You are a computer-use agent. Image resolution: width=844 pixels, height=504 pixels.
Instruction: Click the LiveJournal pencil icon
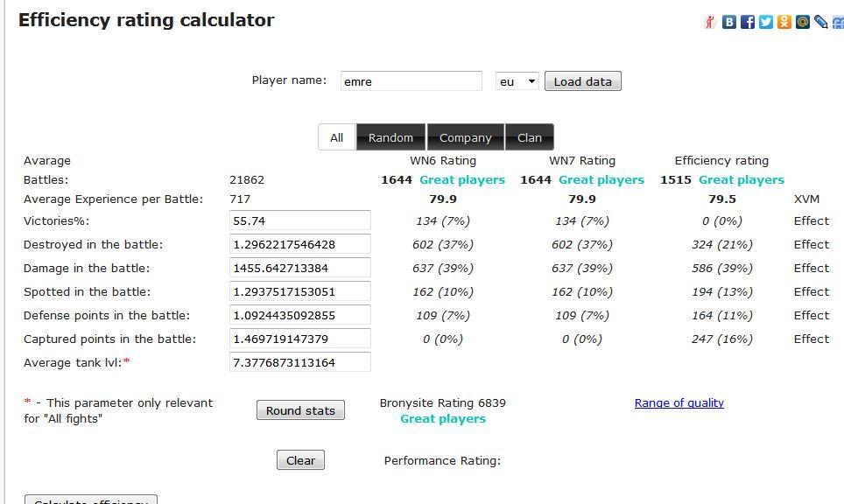click(x=821, y=22)
